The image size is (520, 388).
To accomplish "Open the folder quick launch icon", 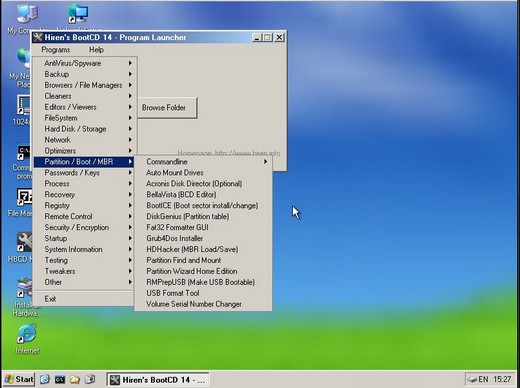I will 75,379.
